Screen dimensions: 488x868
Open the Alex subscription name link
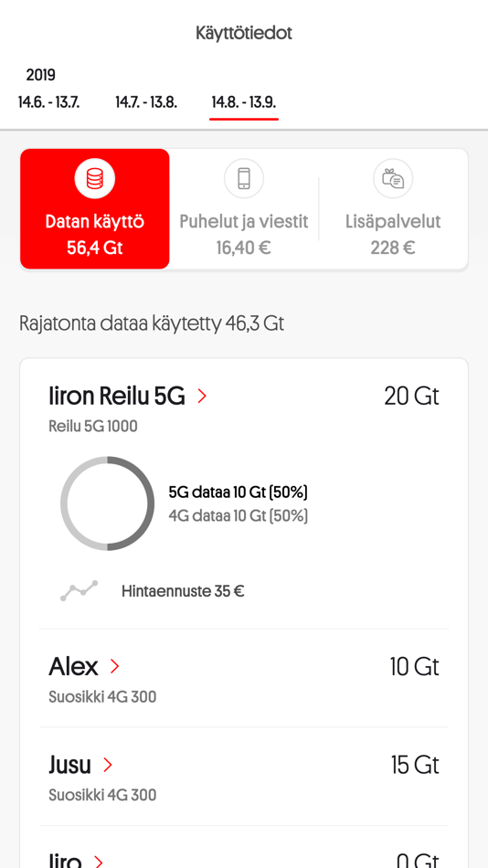tap(74, 666)
